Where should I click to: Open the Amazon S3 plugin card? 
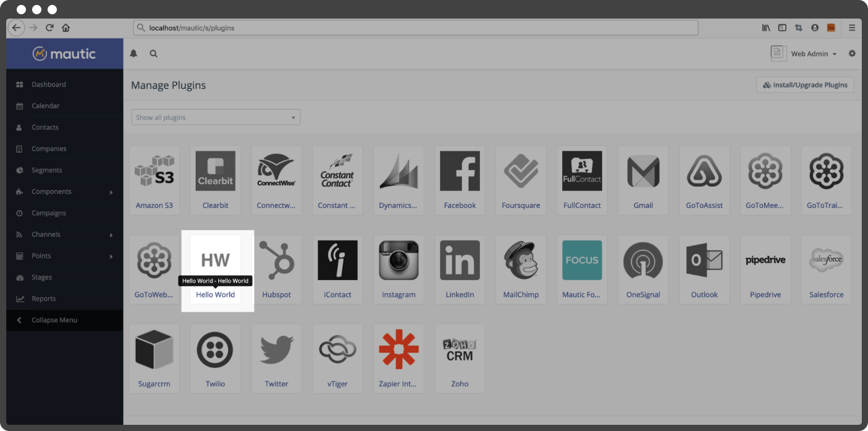coord(154,180)
